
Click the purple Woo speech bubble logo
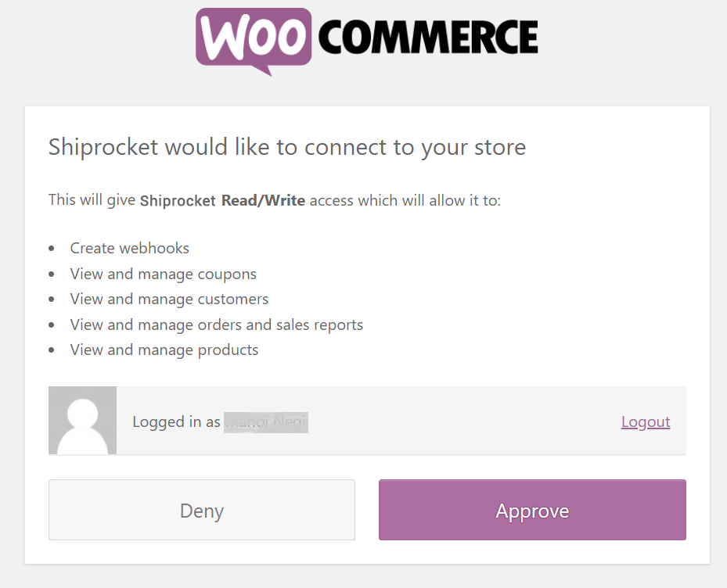tap(253, 38)
